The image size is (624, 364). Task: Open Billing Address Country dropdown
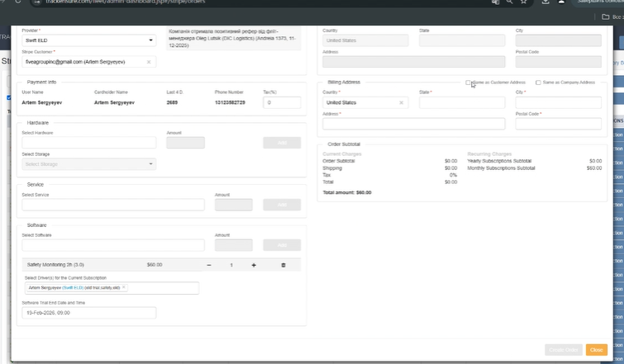pos(365,102)
